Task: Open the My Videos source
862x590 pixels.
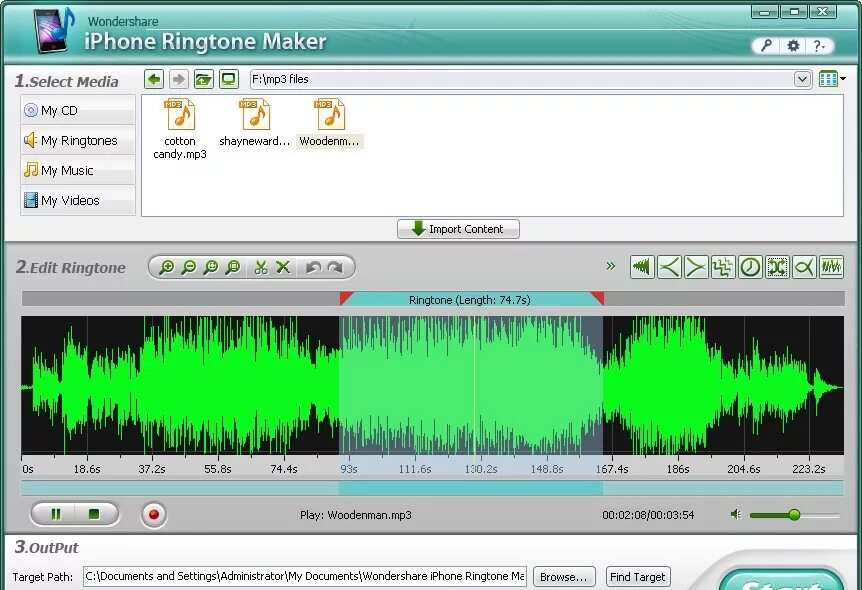Action: click(78, 201)
